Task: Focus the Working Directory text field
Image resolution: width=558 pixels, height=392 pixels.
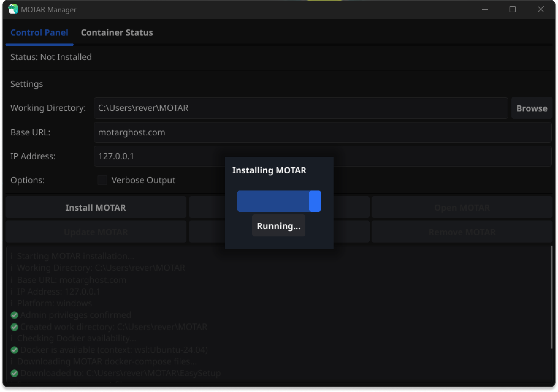Action: (x=300, y=108)
